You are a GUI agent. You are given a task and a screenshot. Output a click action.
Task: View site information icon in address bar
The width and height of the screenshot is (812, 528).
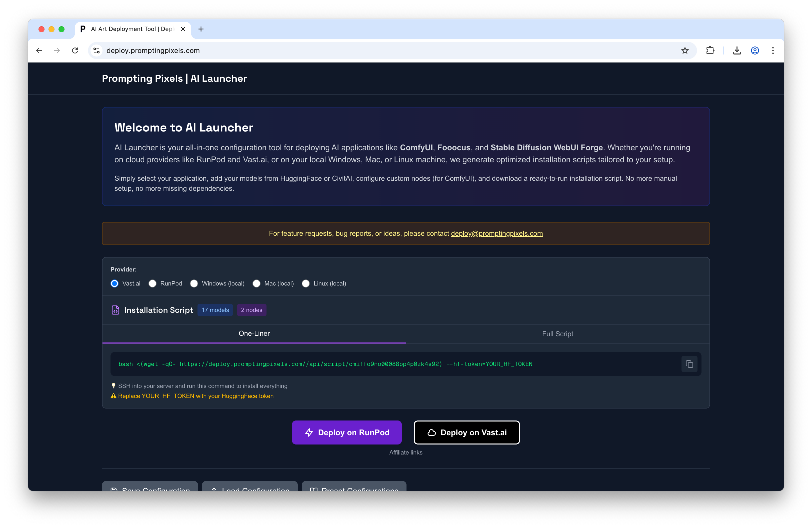(96, 50)
